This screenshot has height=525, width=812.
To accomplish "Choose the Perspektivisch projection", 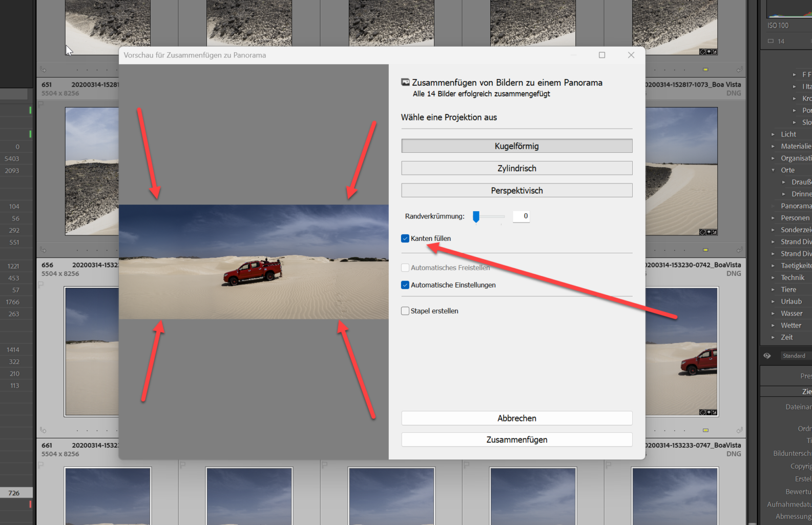I will [516, 190].
